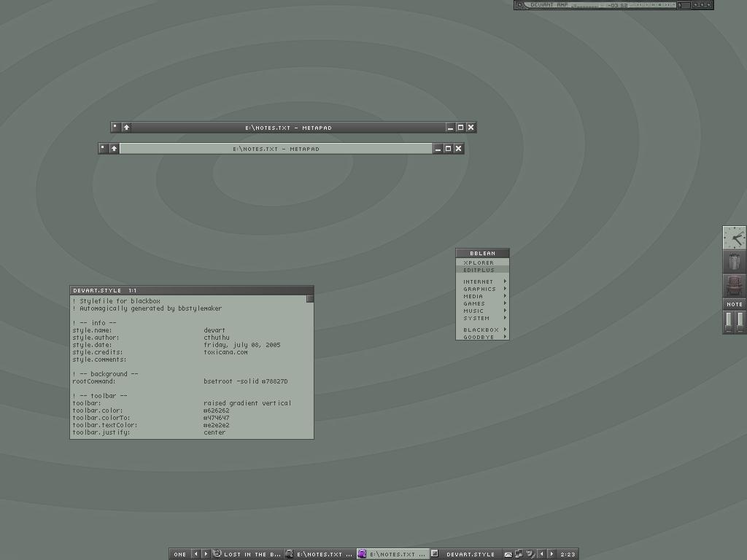747x560 pixels.
Task: Select EditPlus in the bbLean menu
Action: (482, 270)
